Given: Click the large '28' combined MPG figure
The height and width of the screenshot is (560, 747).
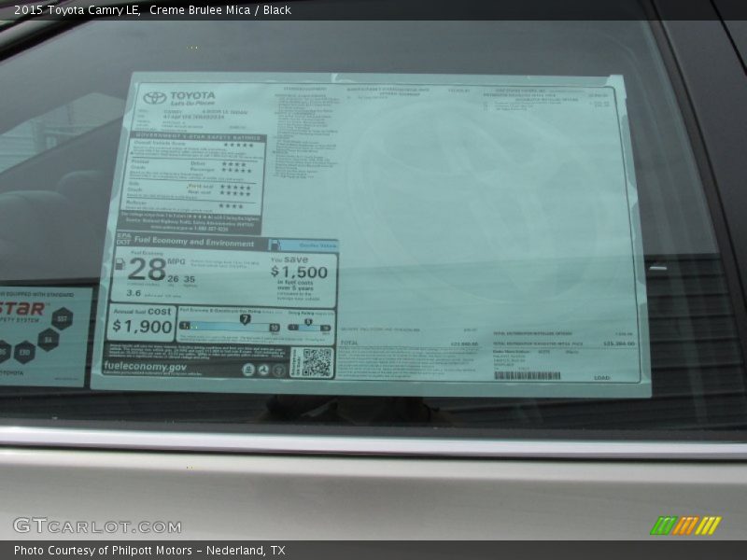Looking at the screenshot, I should pos(147,270).
